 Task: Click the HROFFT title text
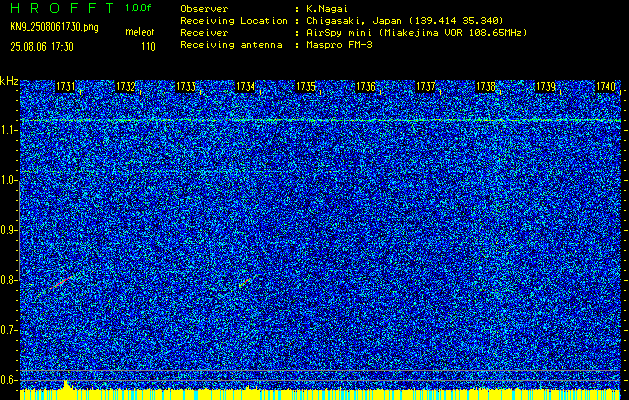click(x=62, y=8)
